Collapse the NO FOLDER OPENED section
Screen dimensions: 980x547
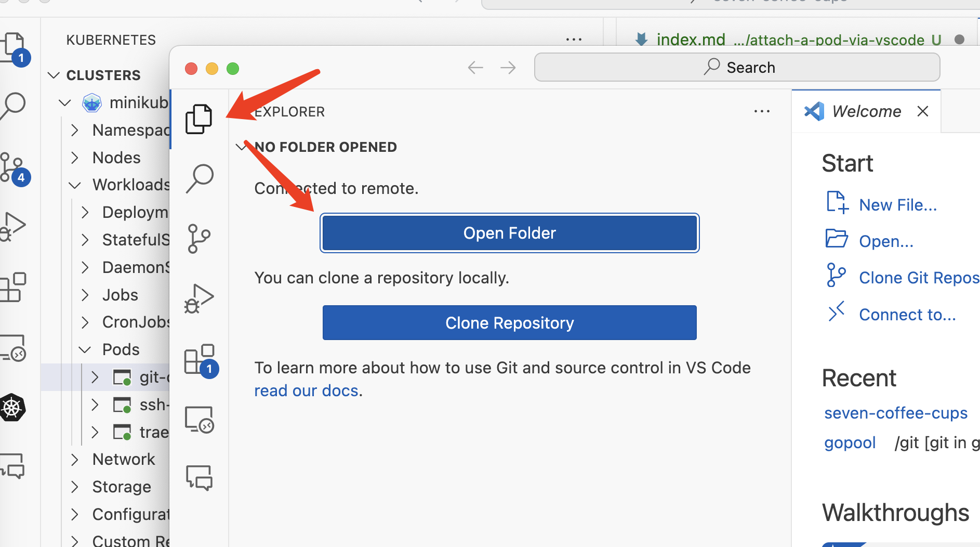(x=241, y=147)
